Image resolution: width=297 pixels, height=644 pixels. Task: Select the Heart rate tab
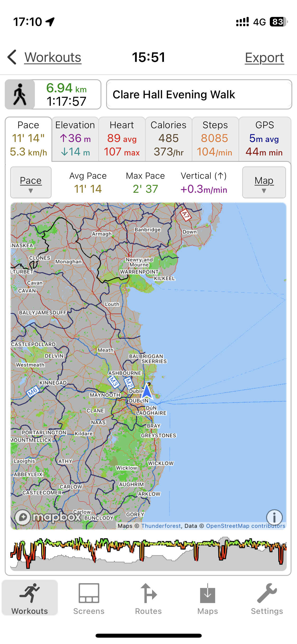click(x=122, y=139)
